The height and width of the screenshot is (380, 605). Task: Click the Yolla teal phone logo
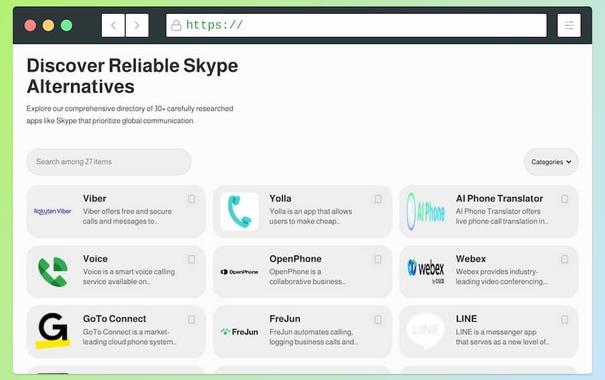point(239,211)
